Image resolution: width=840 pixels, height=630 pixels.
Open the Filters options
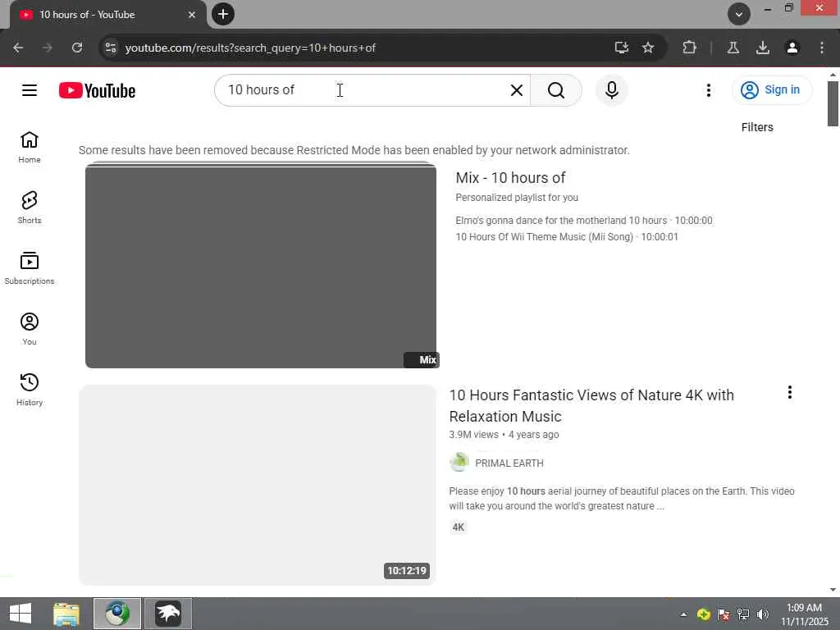(x=757, y=127)
